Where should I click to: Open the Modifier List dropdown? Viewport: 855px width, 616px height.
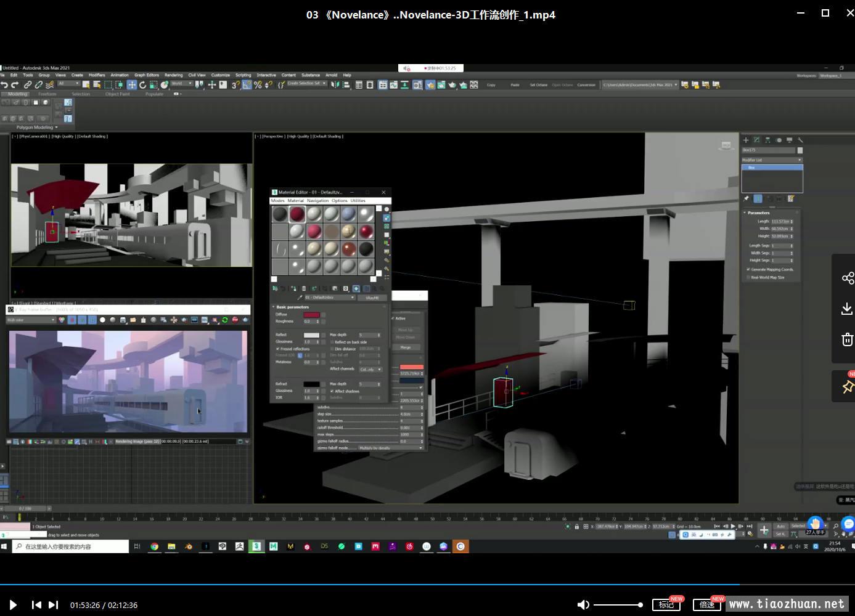(772, 160)
